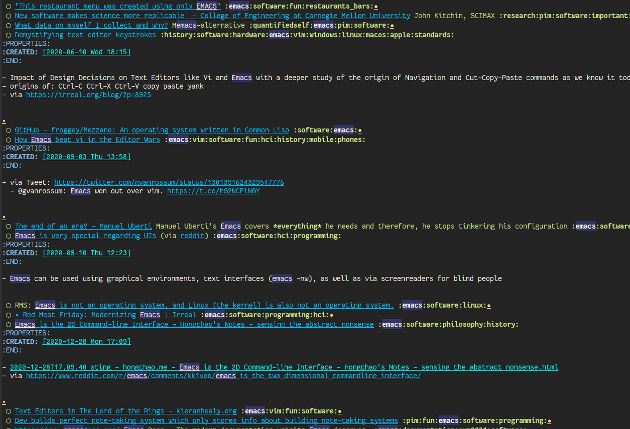This screenshot has width=630, height=429.
Task: Click the bullet of the 'RMS:' heading
Action: [8, 306]
